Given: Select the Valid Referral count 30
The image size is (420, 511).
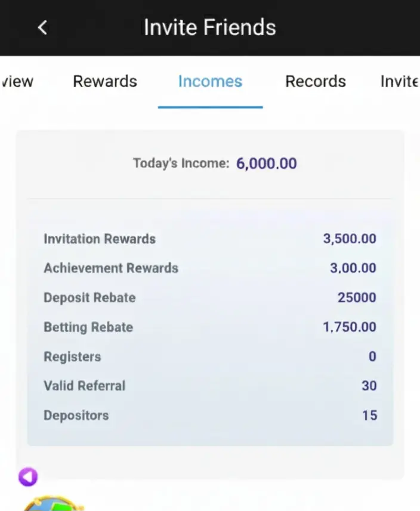Looking at the screenshot, I should (x=369, y=386).
